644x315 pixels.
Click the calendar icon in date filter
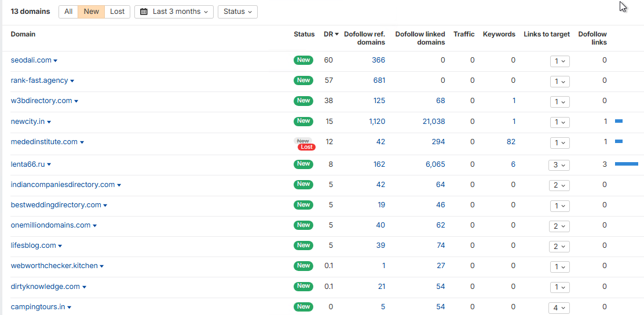pyautogui.click(x=144, y=12)
